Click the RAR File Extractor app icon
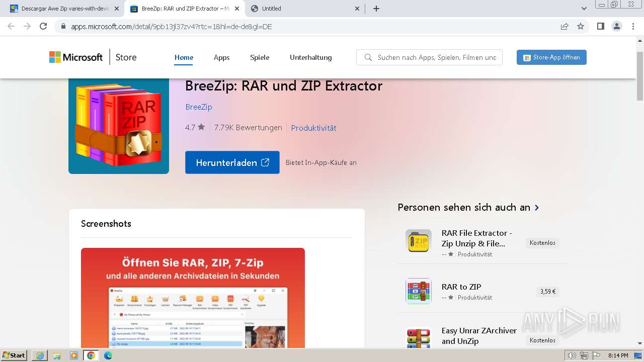The width and height of the screenshot is (644, 362). click(x=419, y=242)
